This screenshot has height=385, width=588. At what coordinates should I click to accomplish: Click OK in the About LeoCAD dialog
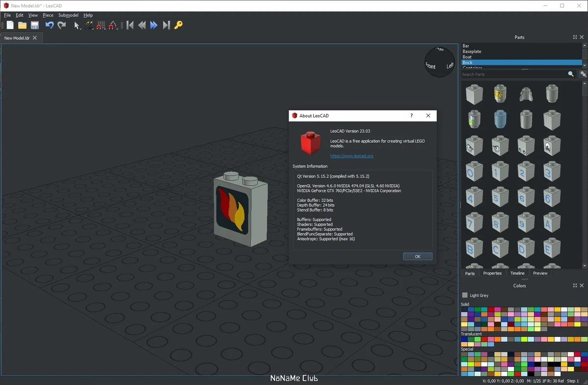[x=417, y=257]
